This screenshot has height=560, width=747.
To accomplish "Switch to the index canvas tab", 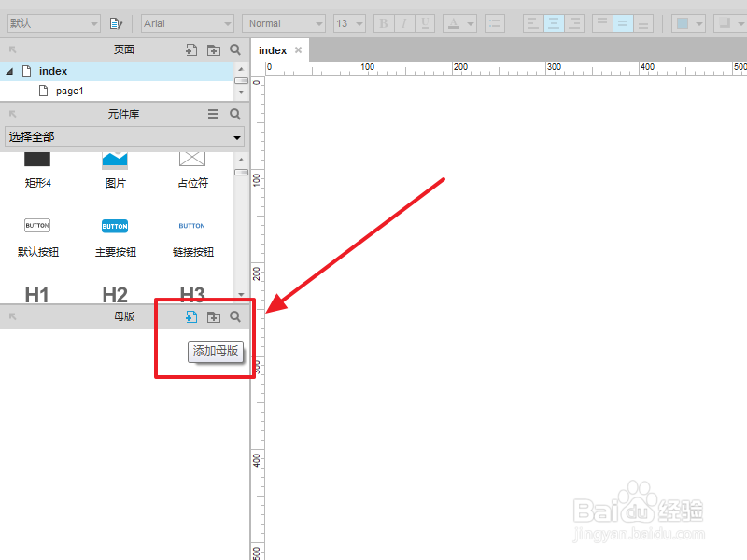I will (x=273, y=50).
